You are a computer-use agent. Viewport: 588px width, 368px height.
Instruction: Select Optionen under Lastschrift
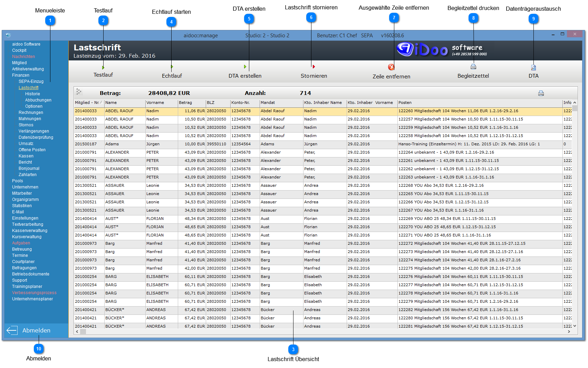pyautogui.click(x=34, y=106)
